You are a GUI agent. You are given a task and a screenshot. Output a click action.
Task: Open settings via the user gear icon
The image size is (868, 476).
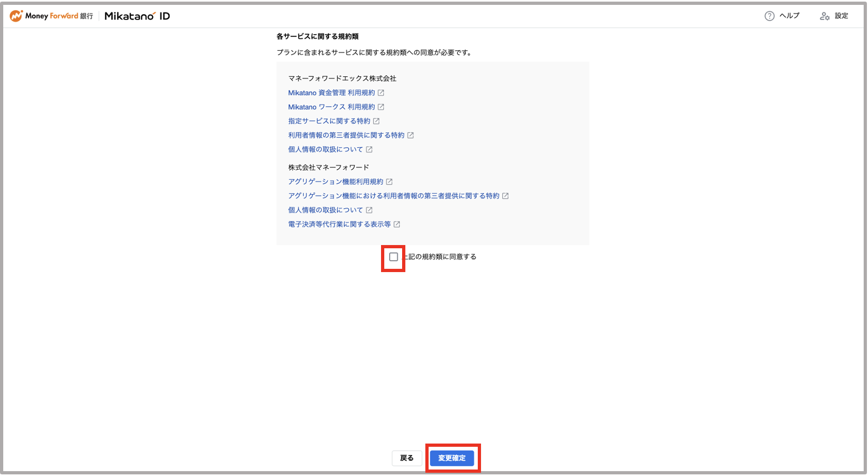point(825,16)
